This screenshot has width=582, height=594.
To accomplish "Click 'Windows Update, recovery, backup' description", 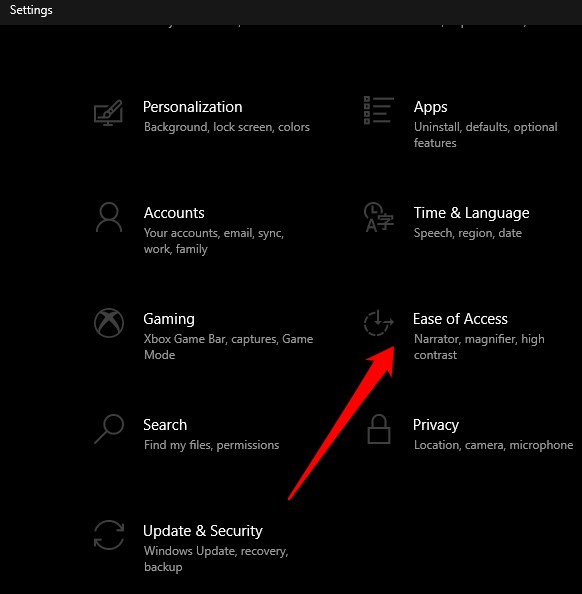I will point(216,559).
